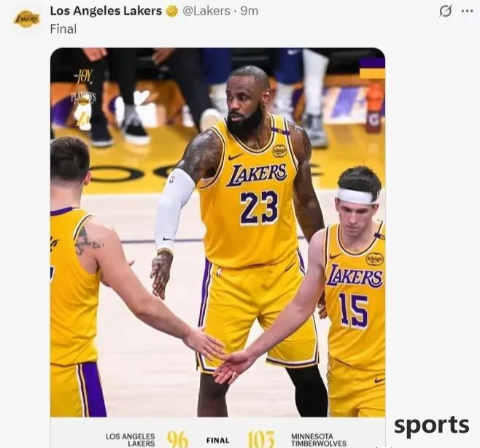Click the 'sports' label
The width and height of the screenshot is (480, 448).
click(x=432, y=425)
